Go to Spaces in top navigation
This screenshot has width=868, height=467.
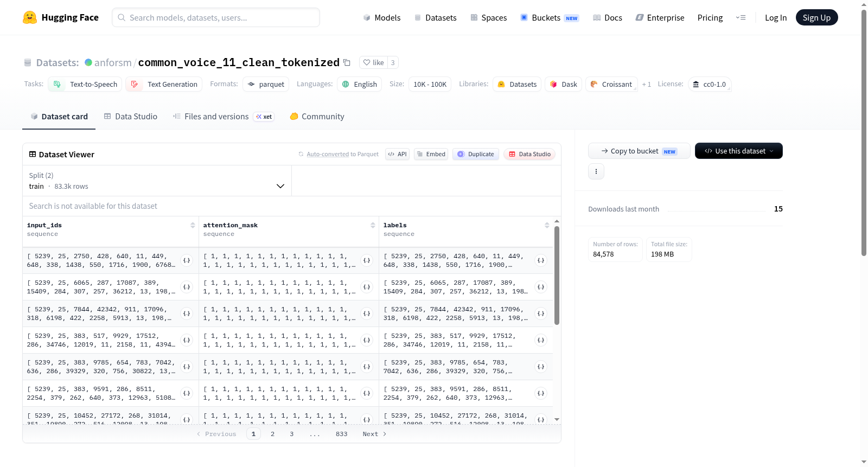(488, 17)
